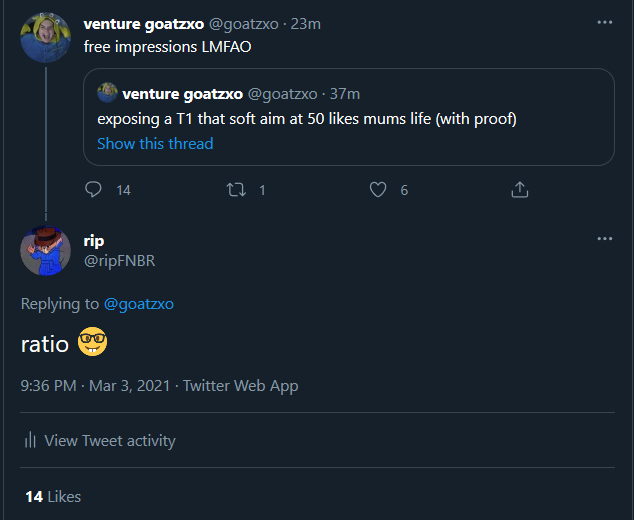Click the @ripFNBR handle
Screen dimensions: 634x520
click(119, 261)
